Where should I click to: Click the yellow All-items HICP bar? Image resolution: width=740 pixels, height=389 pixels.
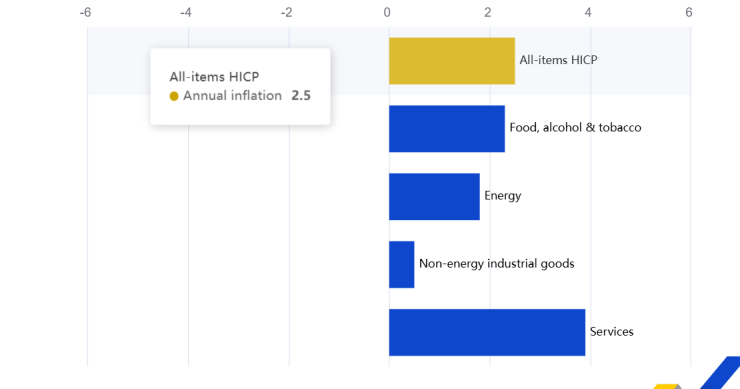[x=452, y=61]
